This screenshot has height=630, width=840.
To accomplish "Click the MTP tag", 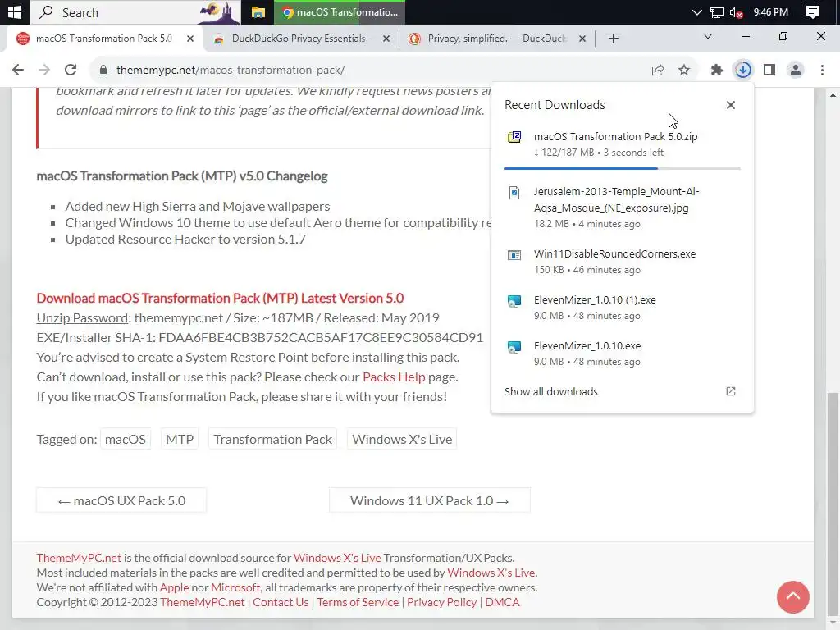I will click(x=180, y=440).
